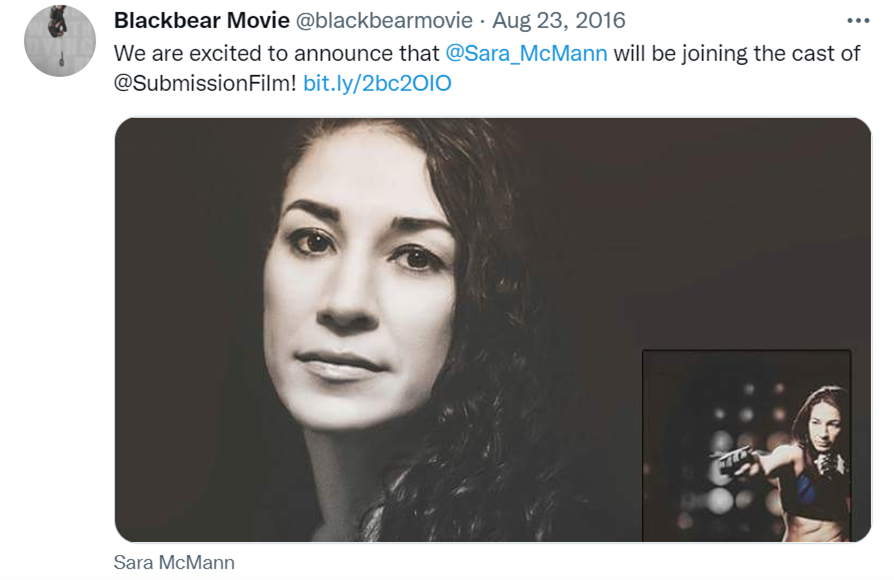
Task: Follow the bit.ly/2bc2OIO link
Action: click(377, 83)
